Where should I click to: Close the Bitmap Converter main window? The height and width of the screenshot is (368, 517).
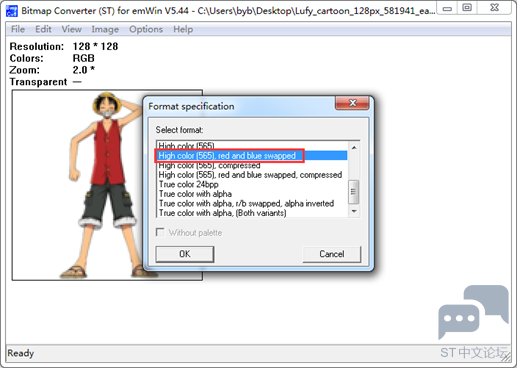[x=495, y=8]
